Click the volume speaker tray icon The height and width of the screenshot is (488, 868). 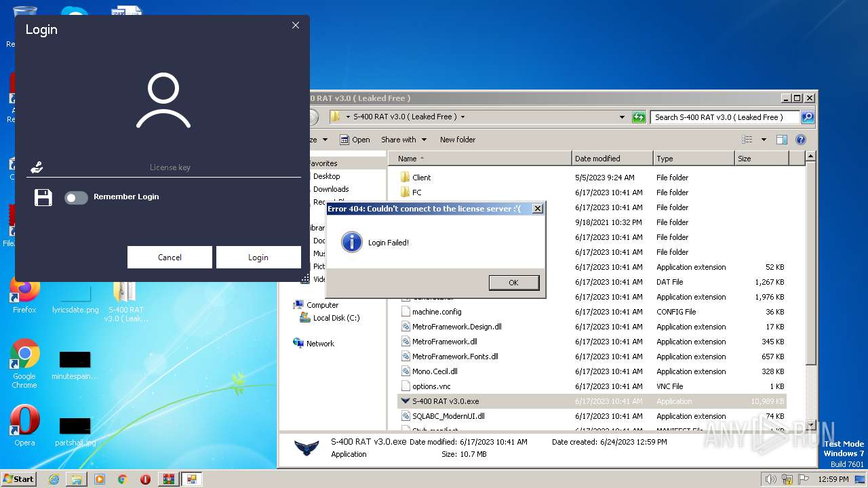771,479
